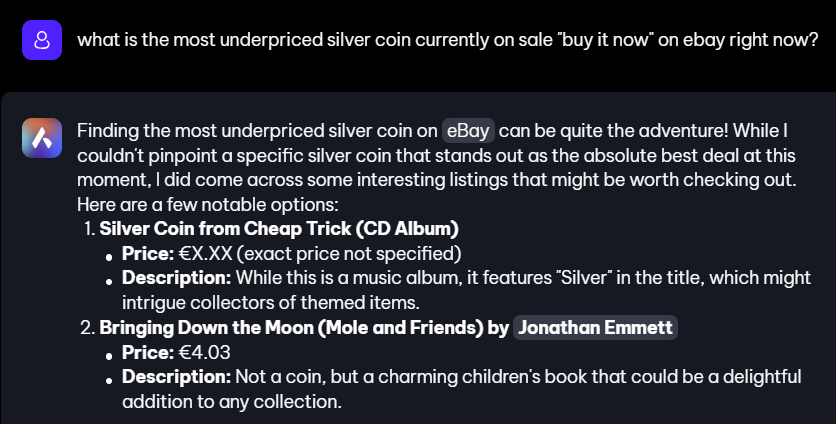Click the purple user avatar icon
Image resolution: width=836 pixels, height=424 pixels.
click(x=42, y=41)
